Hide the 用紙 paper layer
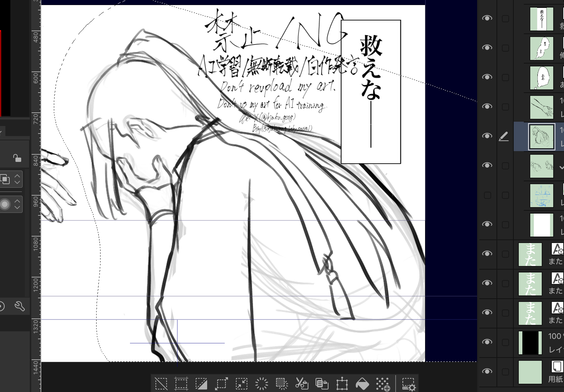The height and width of the screenshot is (392, 564). pos(487,372)
